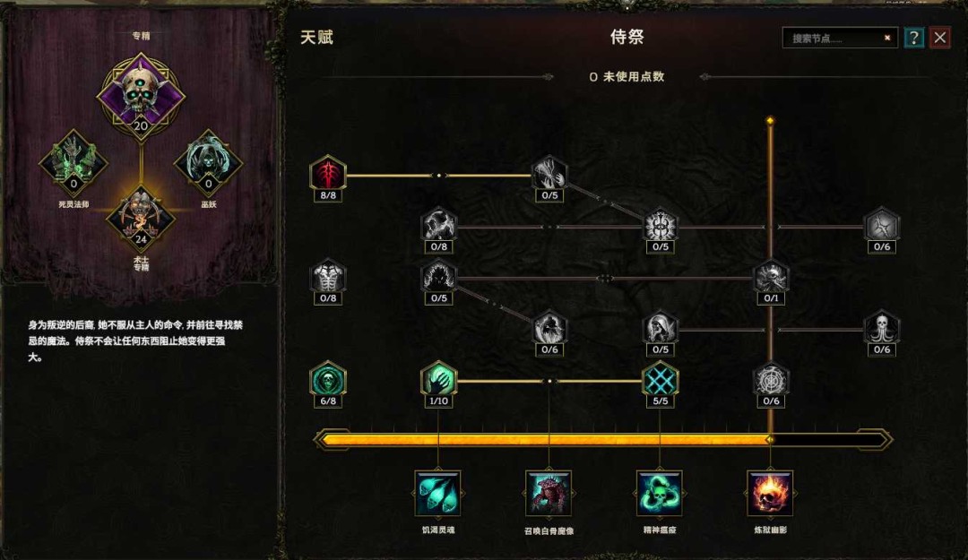Switch to the 巫妖 mastery
Viewport: 968px width, 560px height.
coord(208,163)
